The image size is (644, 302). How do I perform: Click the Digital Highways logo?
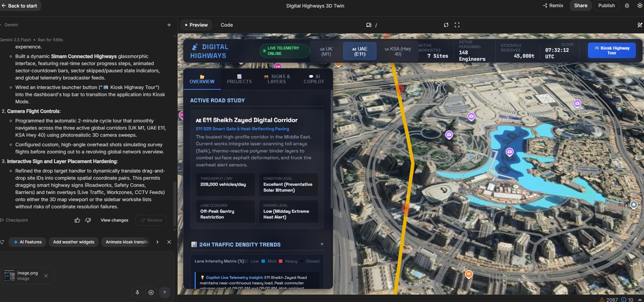click(x=209, y=51)
